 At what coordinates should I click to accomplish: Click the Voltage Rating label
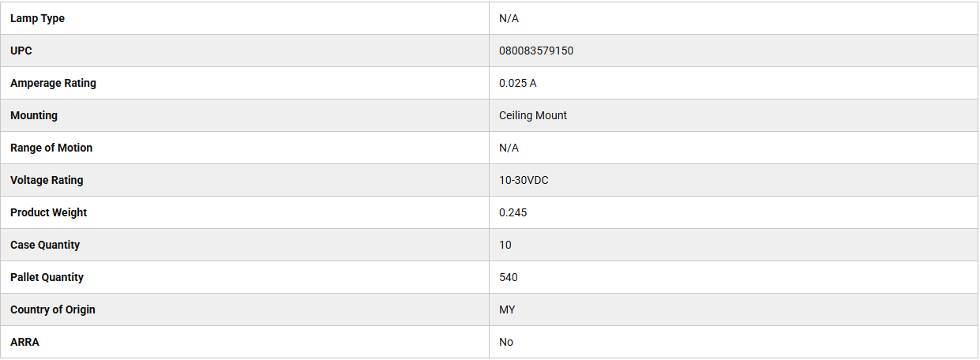[x=47, y=180]
